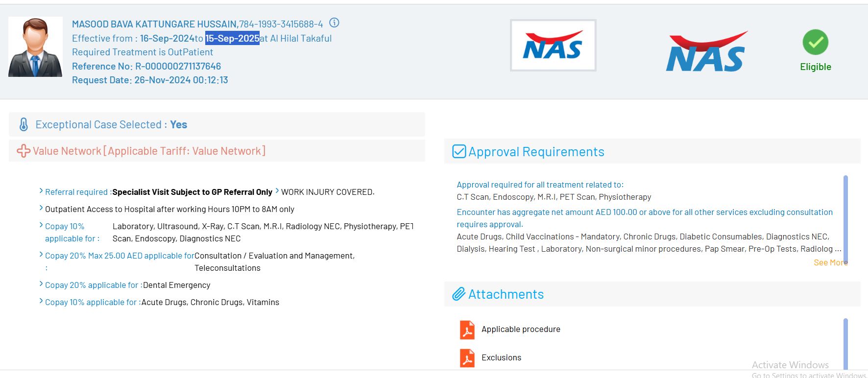Screen dimensions: 868x378
Task: Expand the Outpatient Access to Hospital chevron
Action: coord(41,209)
